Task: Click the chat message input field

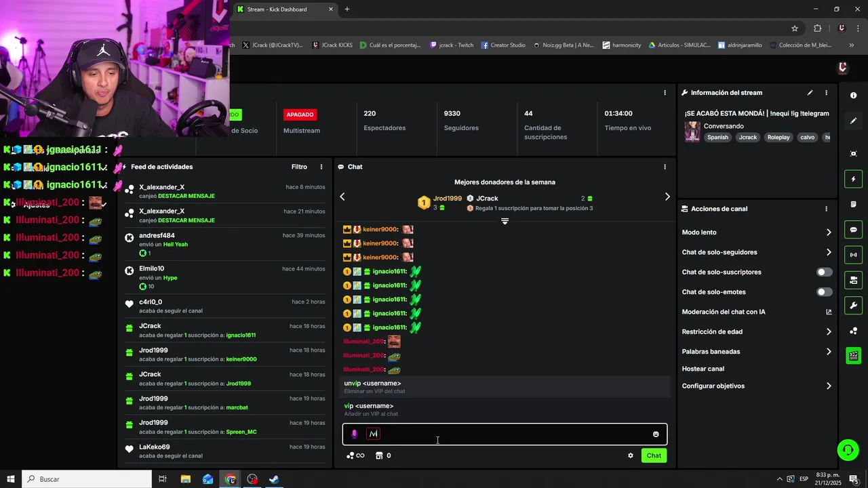Action: (x=505, y=434)
